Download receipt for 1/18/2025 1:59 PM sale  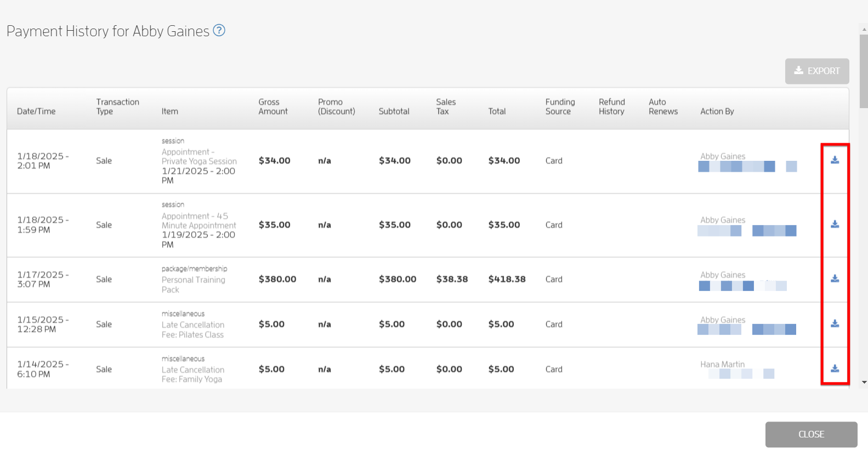click(835, 224)
